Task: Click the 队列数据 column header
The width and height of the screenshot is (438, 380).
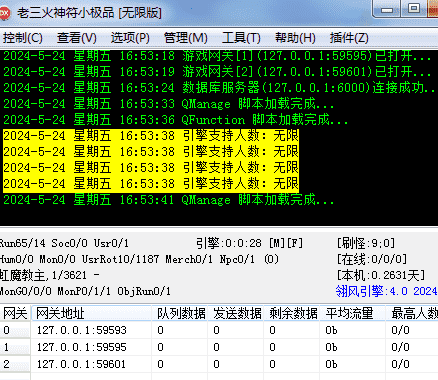Action: pos(180,313)
